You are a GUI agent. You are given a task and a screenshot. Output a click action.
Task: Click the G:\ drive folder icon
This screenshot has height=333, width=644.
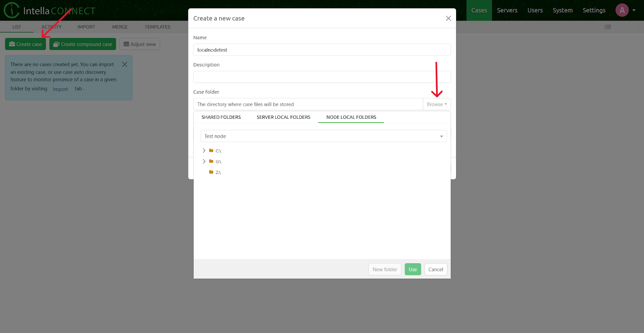pyautogui.click(x=211, y=161)
